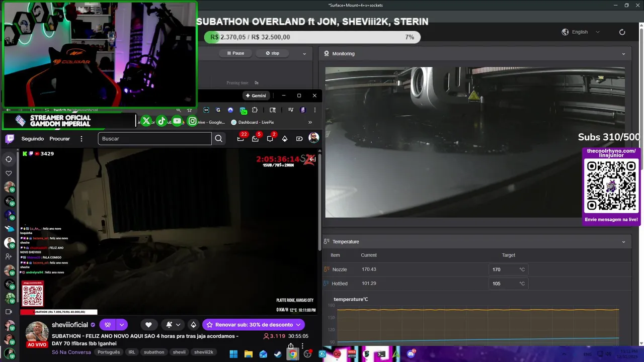Click the Twitch search magnifier button
Image resolution: width=644 pixels, height=362 pixels.
[218, 139]
